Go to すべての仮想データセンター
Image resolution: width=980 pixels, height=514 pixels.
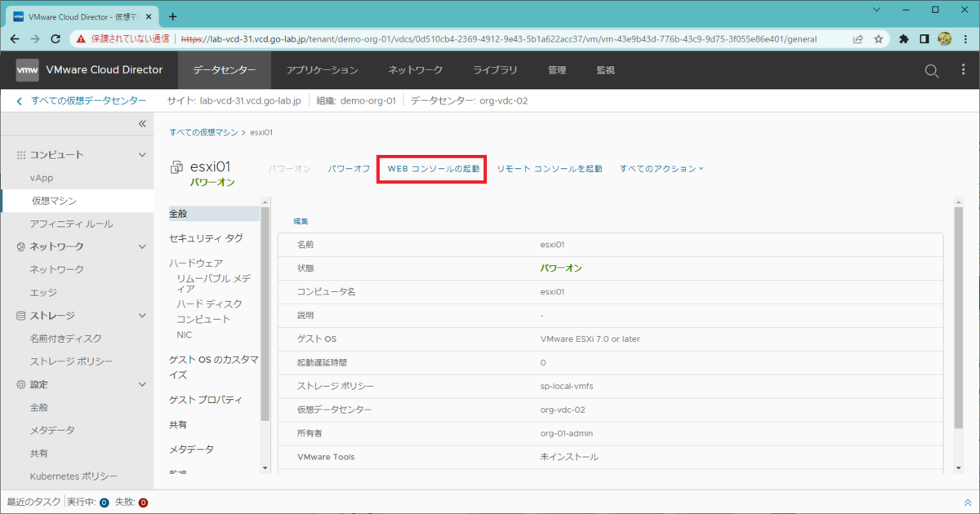coord(88,101)
